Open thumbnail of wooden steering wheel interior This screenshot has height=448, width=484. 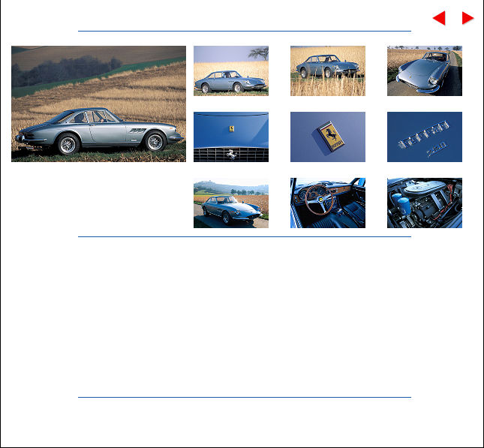click(328, 203)
